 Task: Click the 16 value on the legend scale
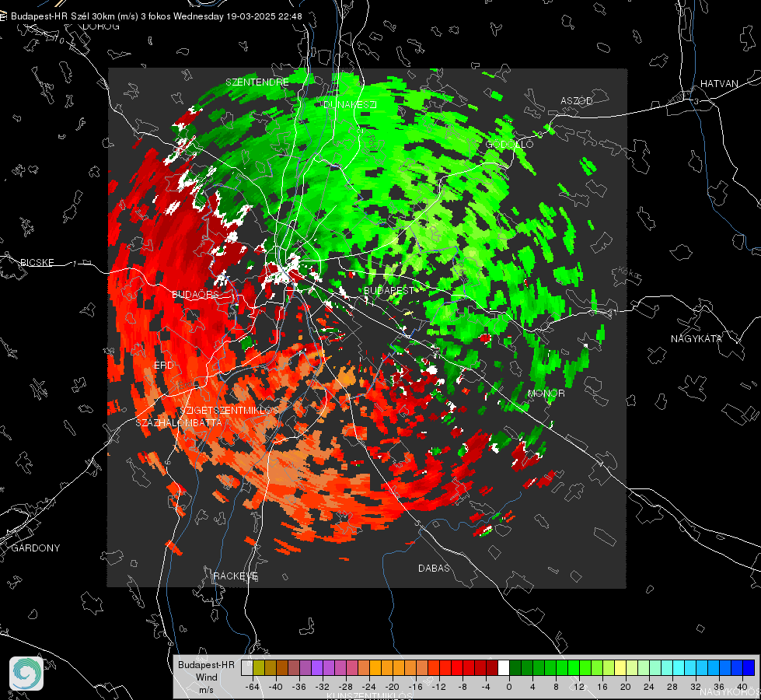pos(602,687)
